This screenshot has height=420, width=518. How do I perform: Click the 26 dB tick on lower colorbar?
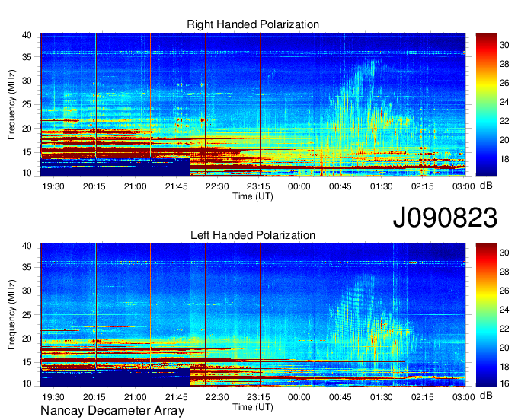coord(504,291)
